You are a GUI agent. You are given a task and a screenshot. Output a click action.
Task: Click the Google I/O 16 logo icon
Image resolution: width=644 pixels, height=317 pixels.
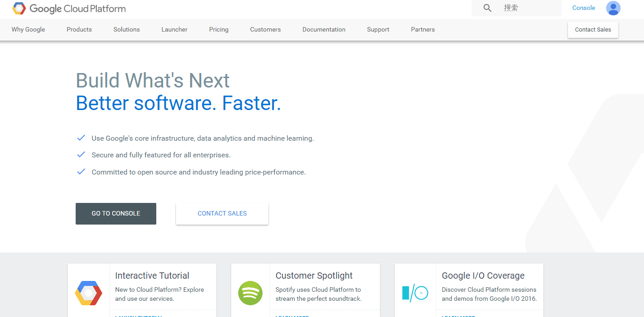[415, 293]
